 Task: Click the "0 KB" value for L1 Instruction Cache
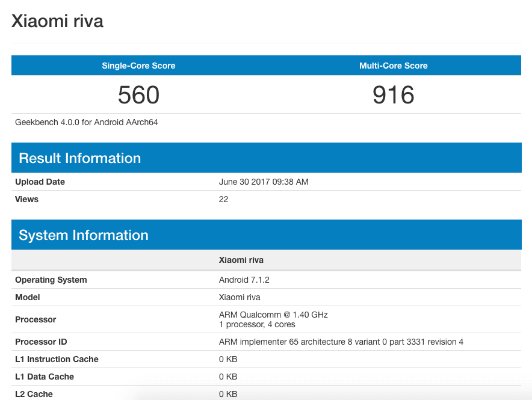pos(228,359)
